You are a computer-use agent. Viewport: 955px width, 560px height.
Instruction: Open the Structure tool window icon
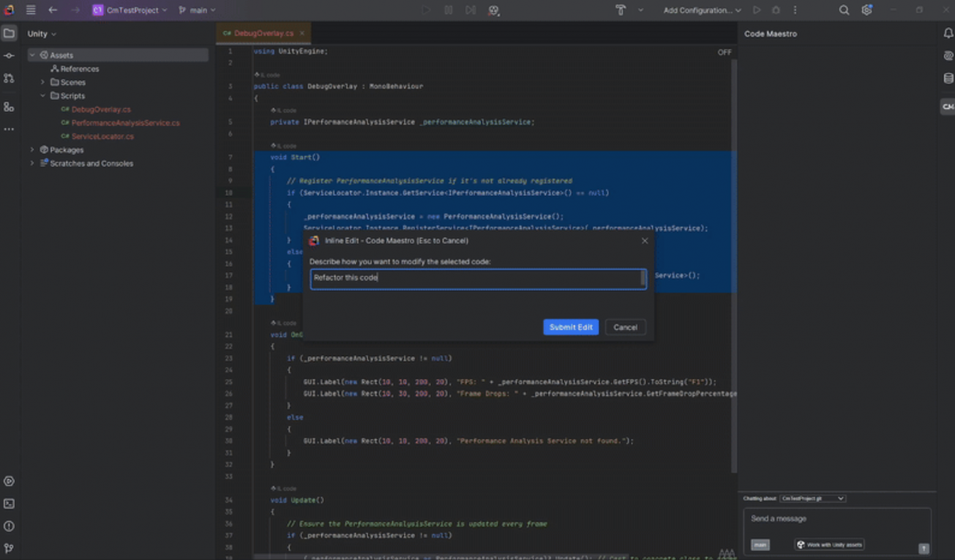pyautogui.click(x=9, y=107)
